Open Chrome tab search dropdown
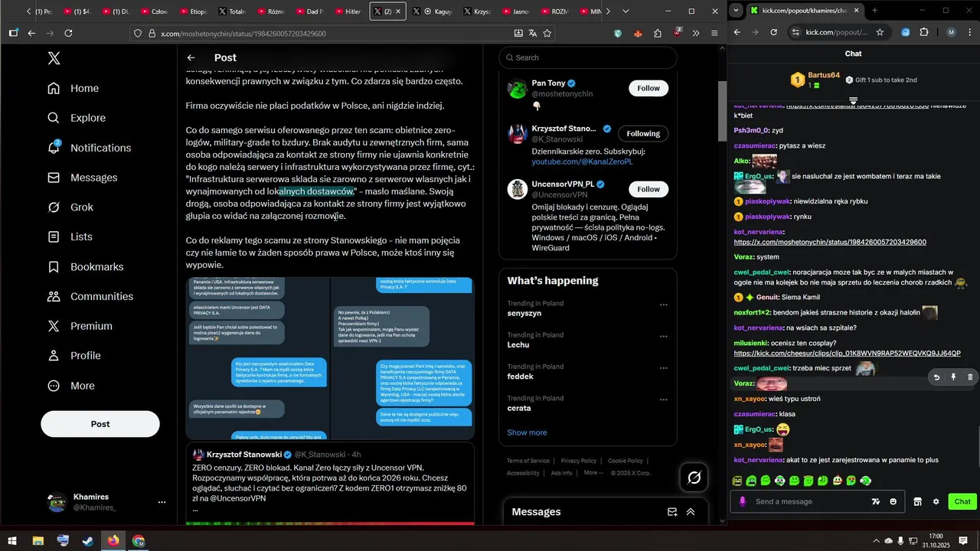980x551 pixels. tap(736, 11)
